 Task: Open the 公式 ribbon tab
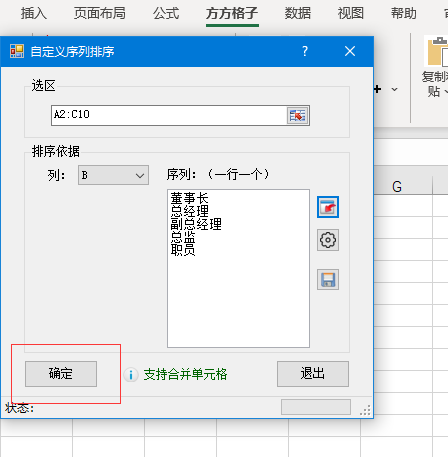(x=166, y=14)
